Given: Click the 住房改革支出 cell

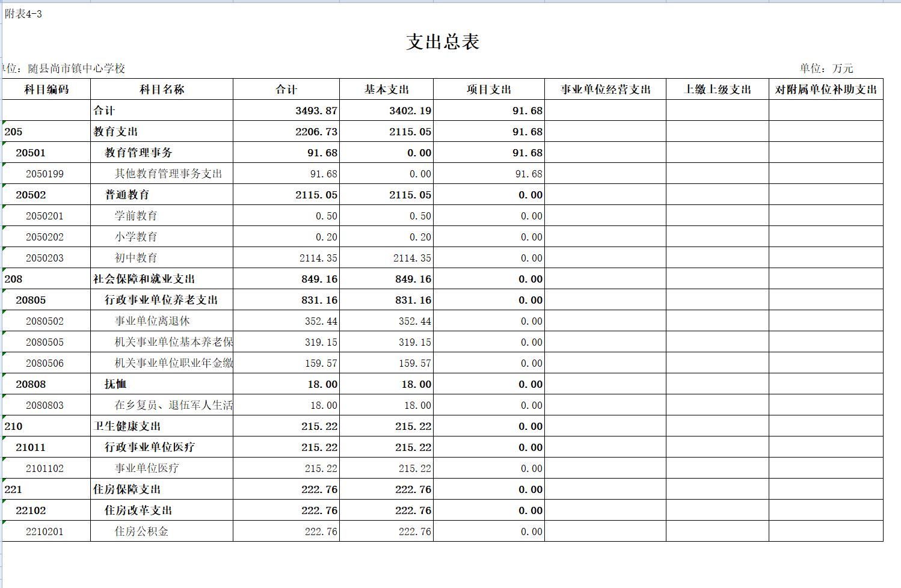Looking at the screenshot, I should point(162,510).
